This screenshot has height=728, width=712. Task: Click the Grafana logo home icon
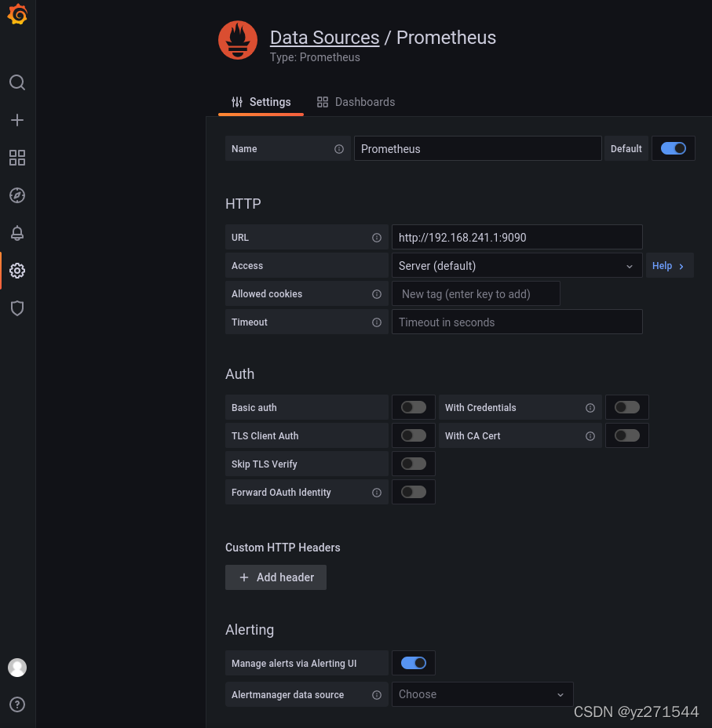pos(17,15)
